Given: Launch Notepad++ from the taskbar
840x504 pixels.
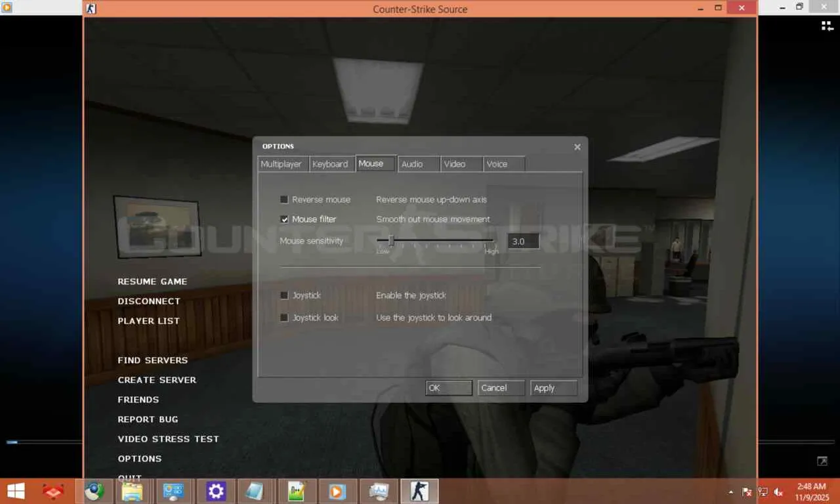Looking at the screenshot, I should coord(297,491).
